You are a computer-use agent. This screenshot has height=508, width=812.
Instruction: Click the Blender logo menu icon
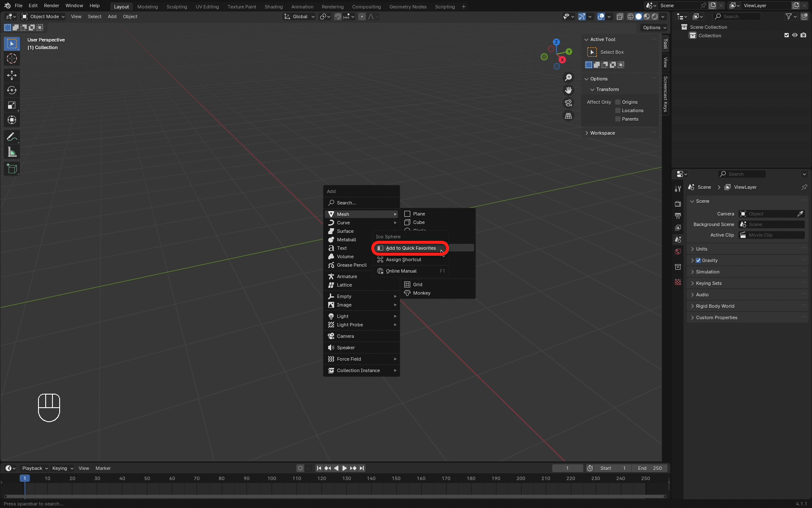click(x=7, y=6)
